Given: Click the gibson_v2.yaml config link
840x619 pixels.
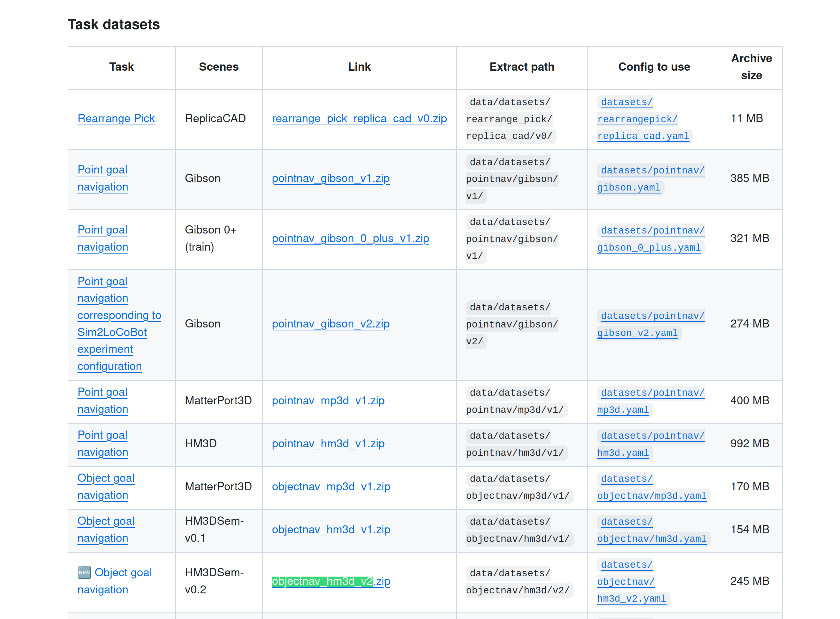Looking at the screenshot, I should point(637,333).
